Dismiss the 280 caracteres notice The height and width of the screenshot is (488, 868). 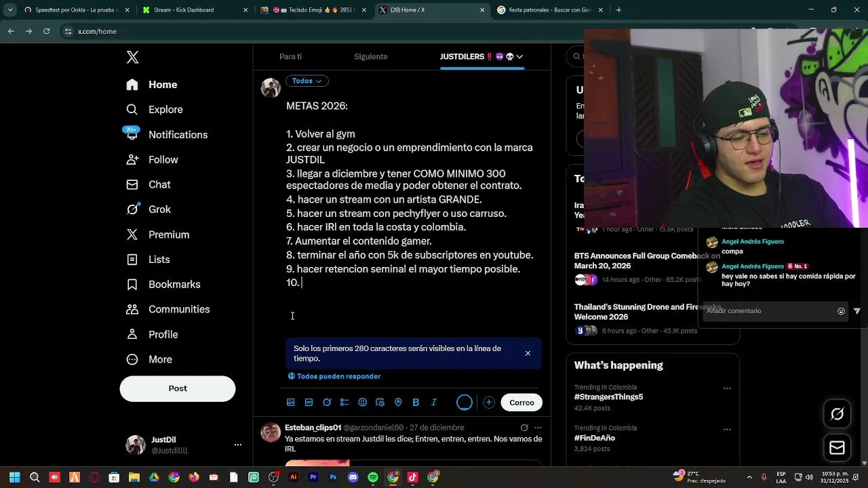click(x=528, y=353)
